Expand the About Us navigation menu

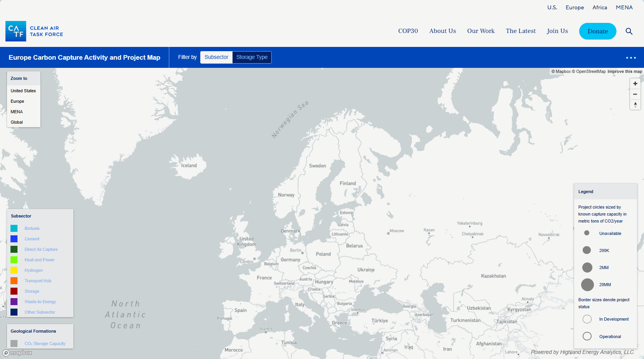442,31
